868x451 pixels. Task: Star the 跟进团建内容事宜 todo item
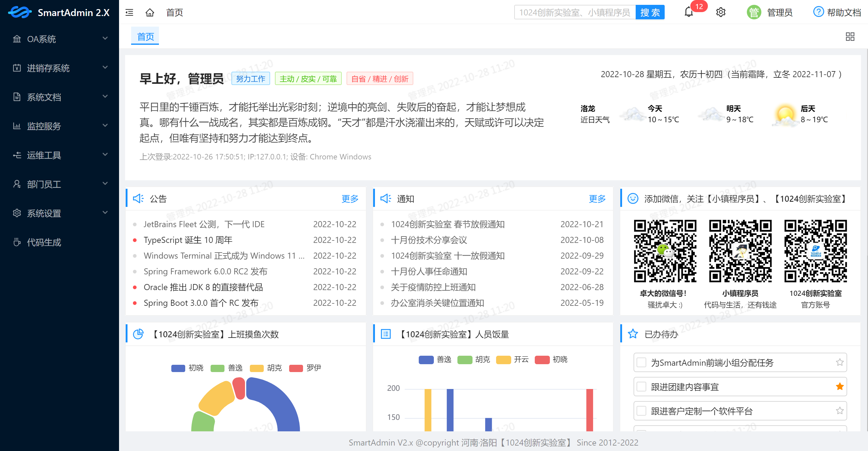pos(840,387)
